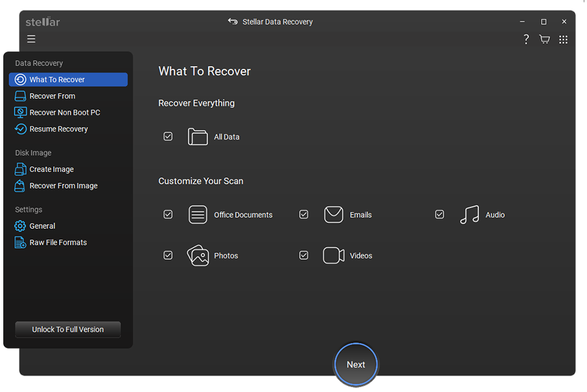This screenshot has height=392, width=587.
Task: Click the What To Recover sidebar icon
Action: pos(20,79)
